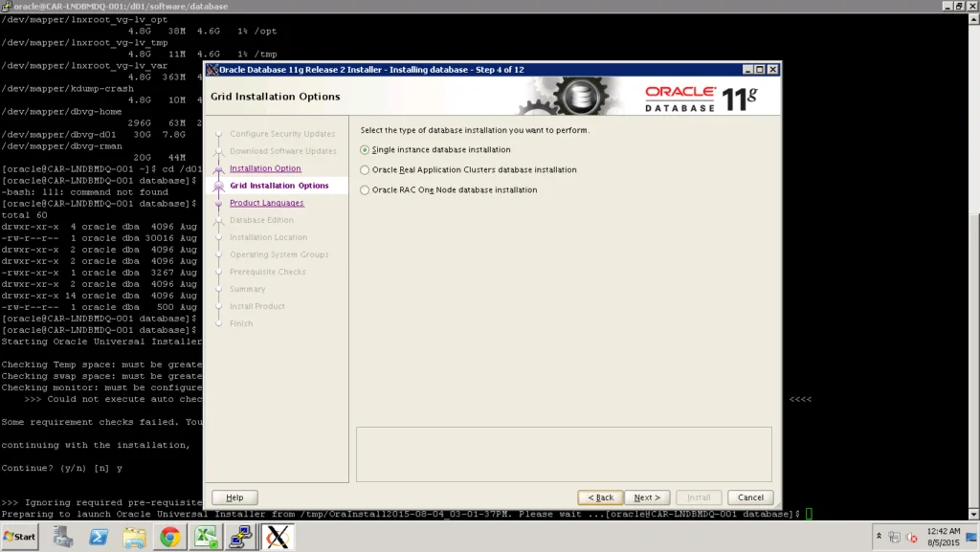Switch to the PuTTY taskbar window

click(x=241, y=537)
